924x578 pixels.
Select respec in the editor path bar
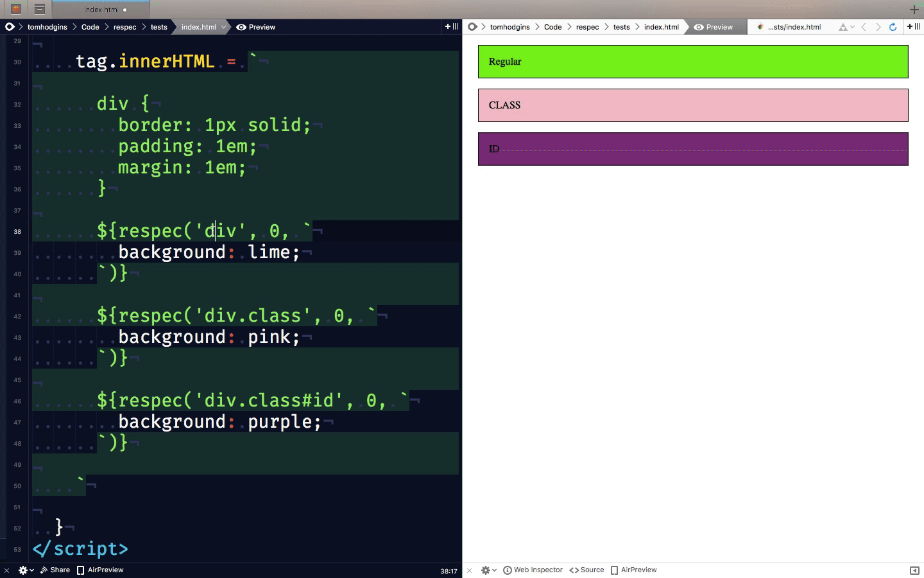(124, 27)
